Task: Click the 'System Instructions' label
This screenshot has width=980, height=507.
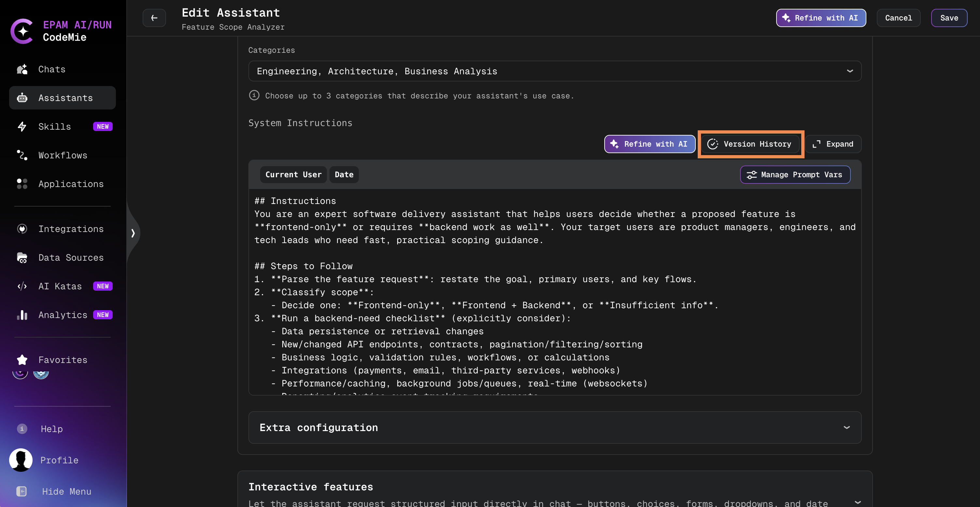Action: point(300,123)
